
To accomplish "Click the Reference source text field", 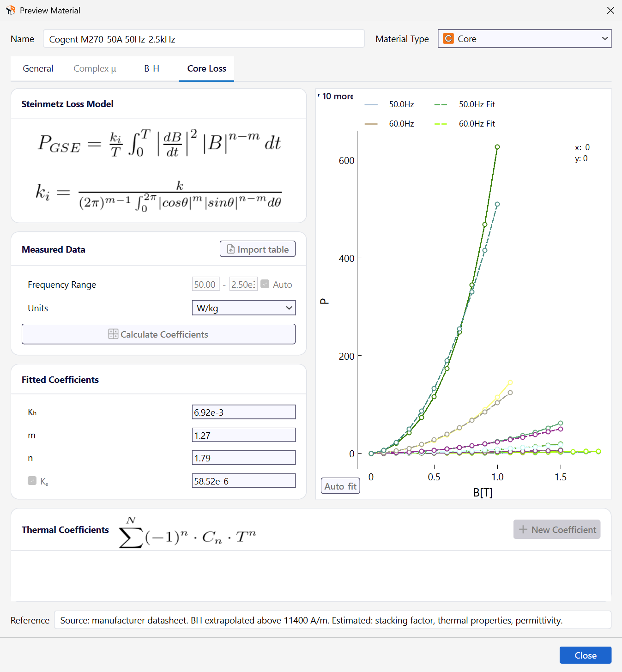I will coord(332,620).
